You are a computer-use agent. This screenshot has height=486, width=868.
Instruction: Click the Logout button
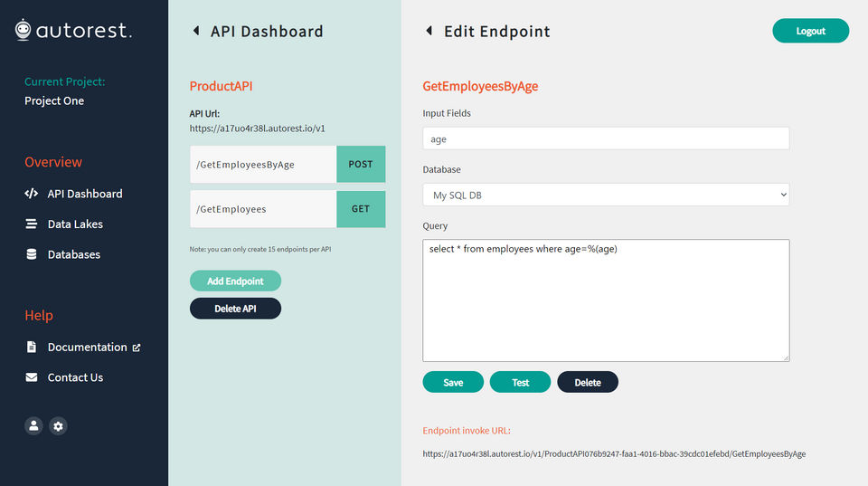[810, 31]
